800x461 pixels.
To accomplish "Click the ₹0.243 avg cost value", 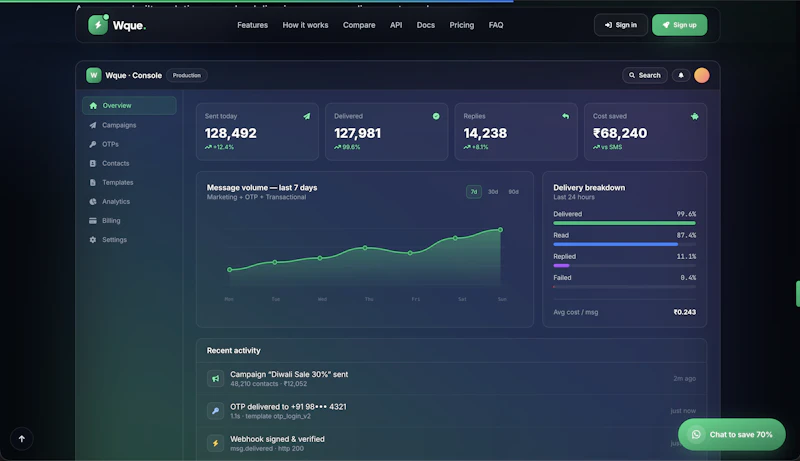I will (685, 312).
